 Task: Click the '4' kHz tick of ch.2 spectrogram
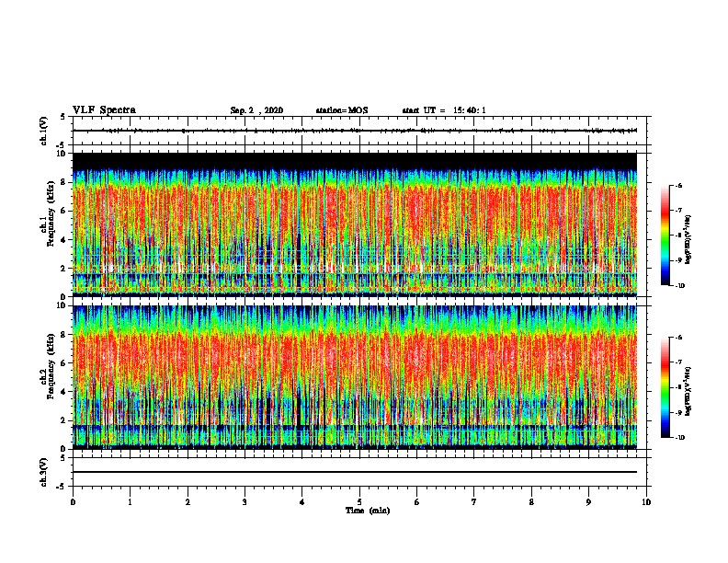63,392
